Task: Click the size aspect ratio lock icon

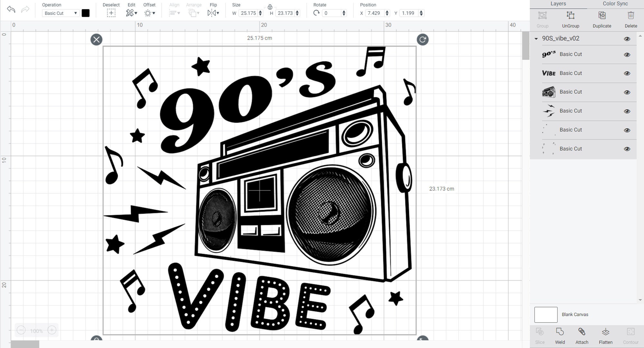Action: coord(270,6)
